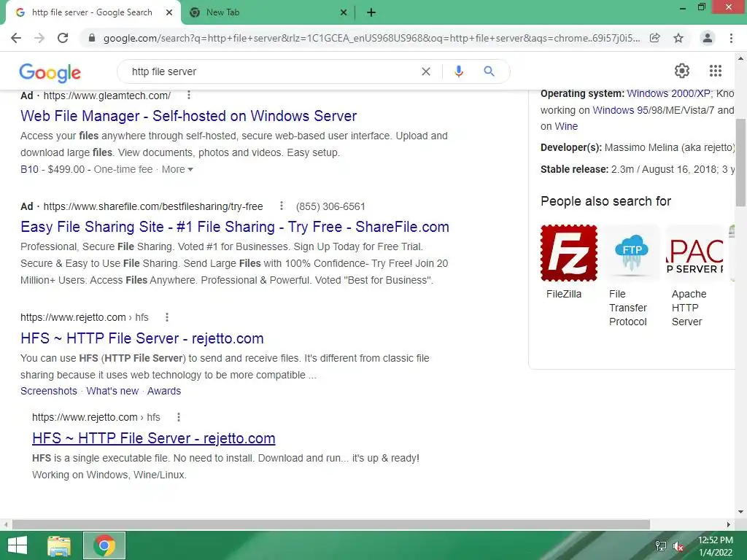Expand the More dropdown in gleamtech ad

tap(177, 169)
